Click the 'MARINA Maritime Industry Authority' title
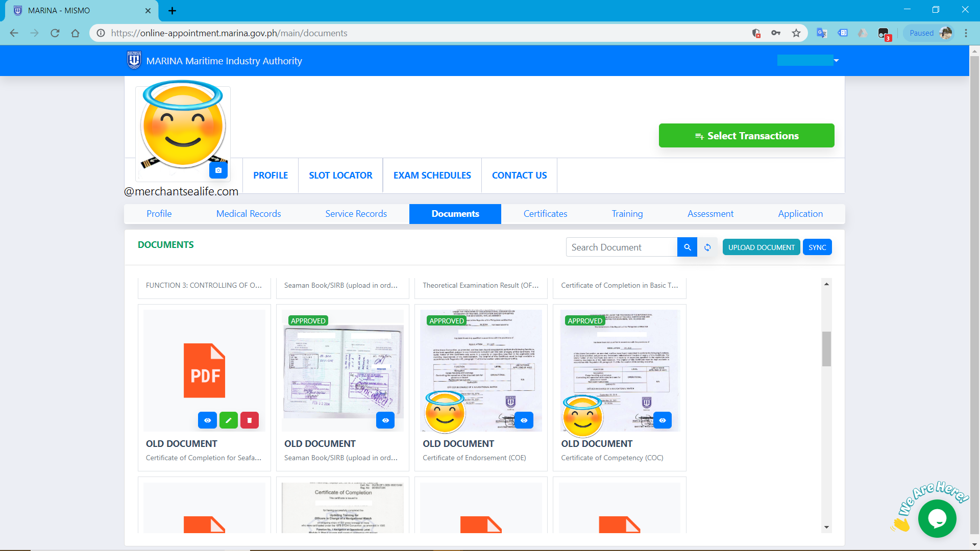This screenshot has width=980, height=551. [x=224, y=61]
